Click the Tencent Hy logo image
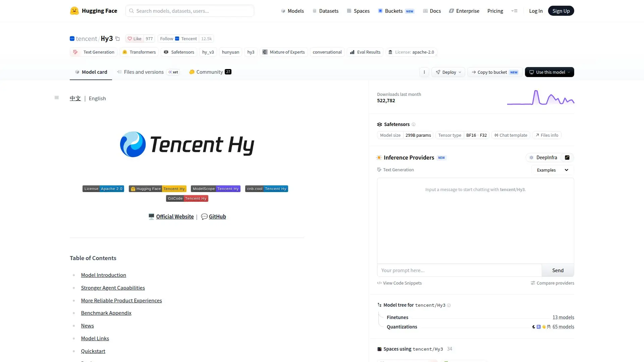Screen dimensions: 644x362 187,144
